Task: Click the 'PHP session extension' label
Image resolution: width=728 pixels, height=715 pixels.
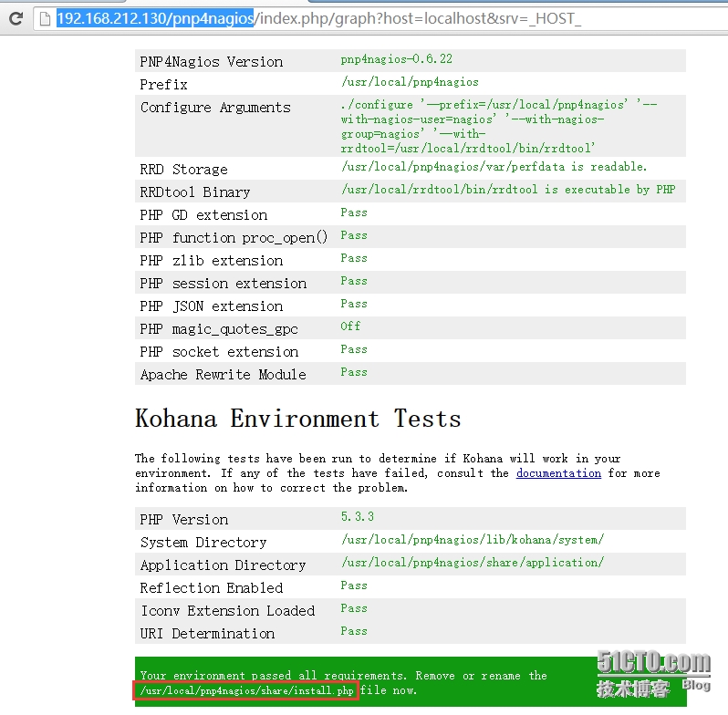Action: point(224,284)
